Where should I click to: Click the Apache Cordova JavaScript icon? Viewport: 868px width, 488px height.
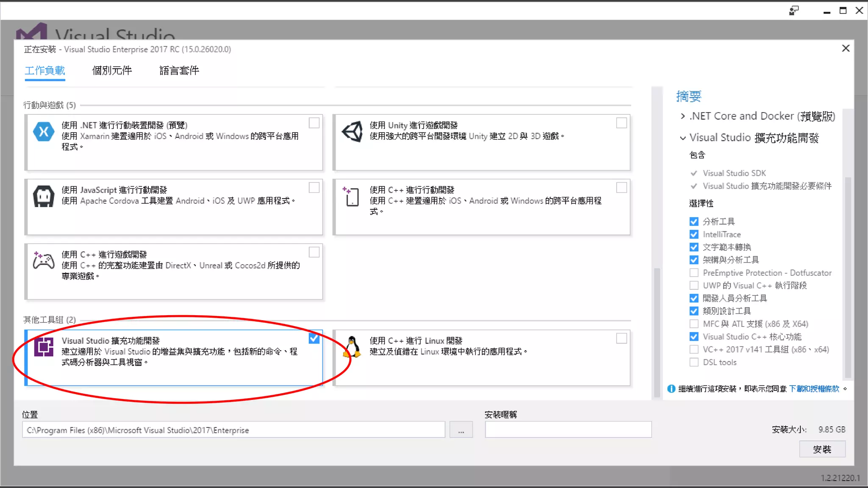[x=44, y=197]
